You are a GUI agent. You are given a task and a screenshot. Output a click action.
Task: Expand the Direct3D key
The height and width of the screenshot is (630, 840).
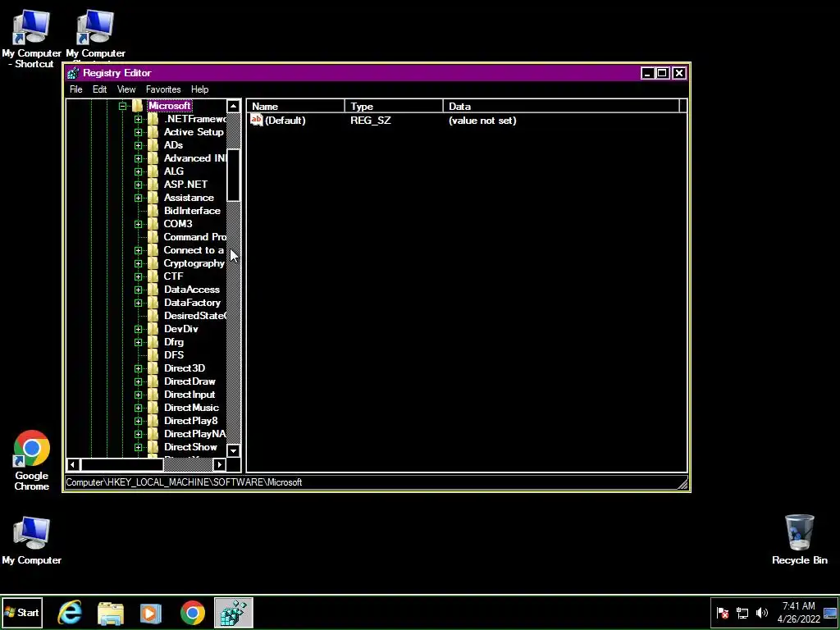point(138,368)
